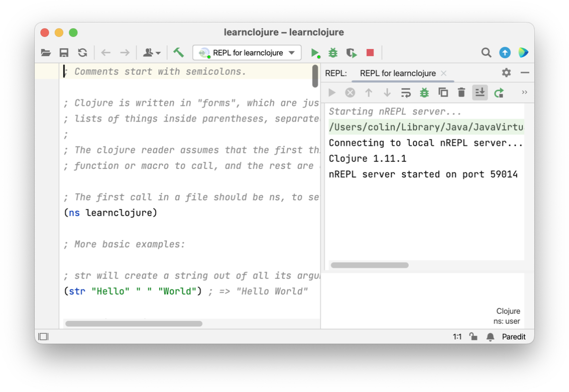Click the Paredit status bar widget
The image size is (569, 392).
(513, 337)
